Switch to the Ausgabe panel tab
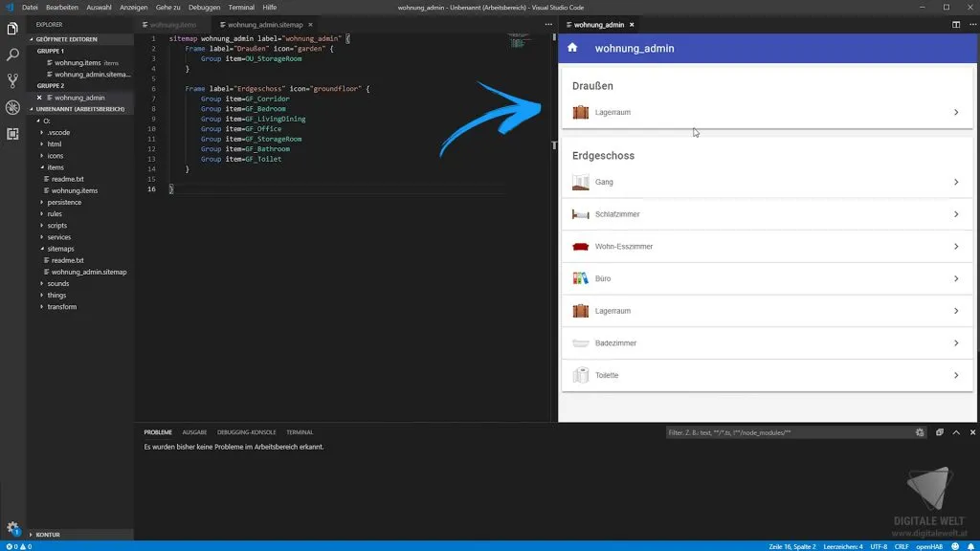The width and height of the screenshot is (980, 551). click(x=194, y=432)
